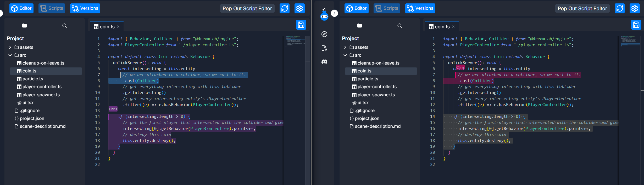Open the library books icon in the sidebar
Image resolution: width=644 pixels, height=185 pixels.
324,48
